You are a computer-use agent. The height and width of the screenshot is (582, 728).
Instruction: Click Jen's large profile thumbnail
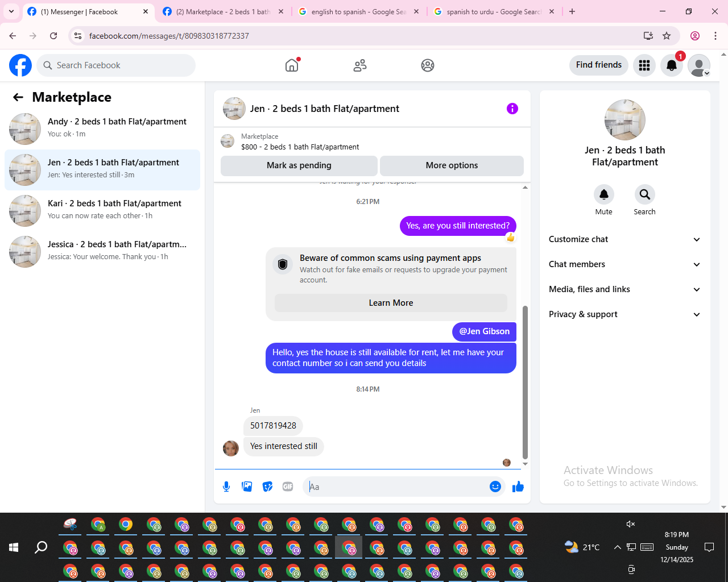point(625,120)
